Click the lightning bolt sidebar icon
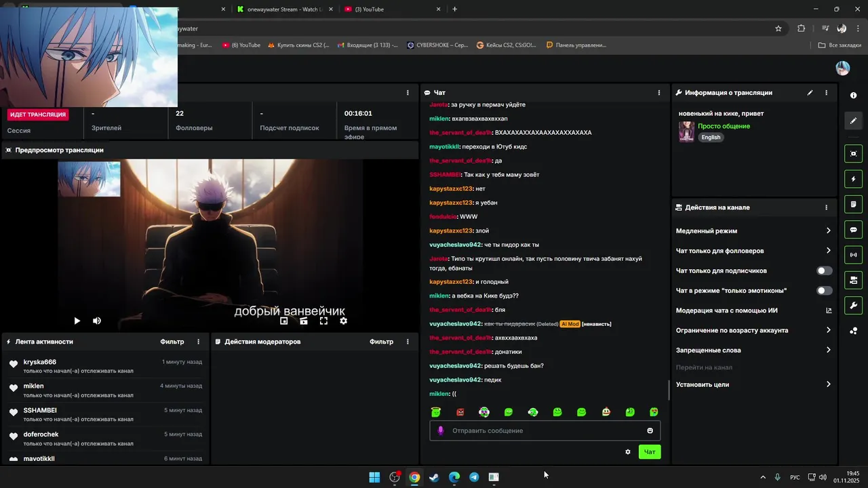868x488 pixels. point(853,179)
